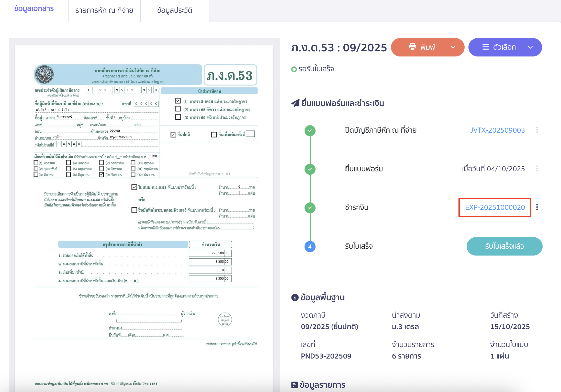Open the kebab menu next to EXP-20251000020

537,207
